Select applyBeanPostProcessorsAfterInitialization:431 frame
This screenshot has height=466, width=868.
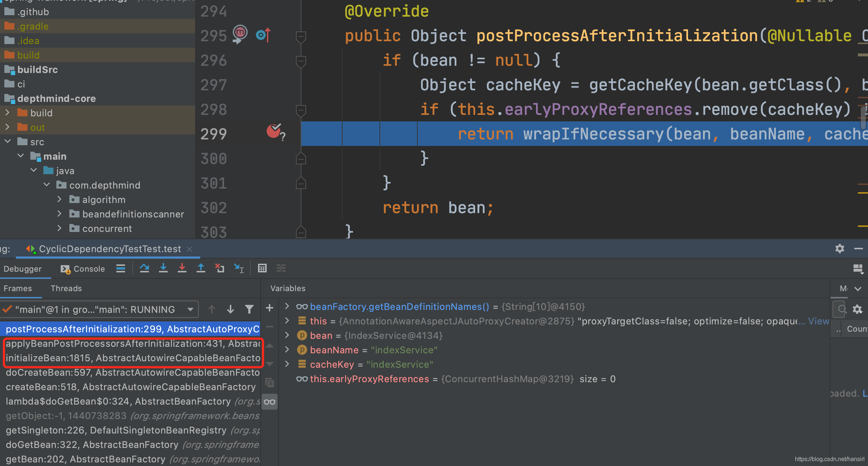pyautogui.click(x=130, y=343)
